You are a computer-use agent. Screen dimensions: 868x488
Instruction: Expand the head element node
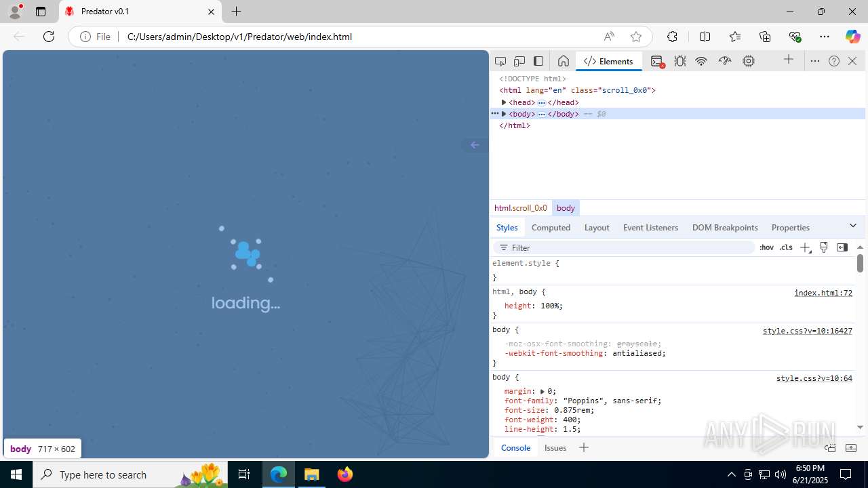click(x=504, y=102)
